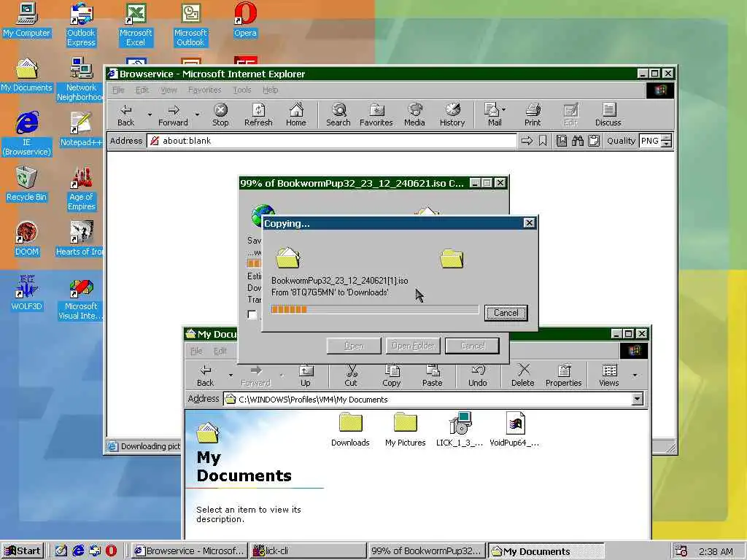Open Favorites pane in Internet Explorer toolbar
The width and height of the screenshot is (747, 560).
pyautogui.click(x=376, y=115)
